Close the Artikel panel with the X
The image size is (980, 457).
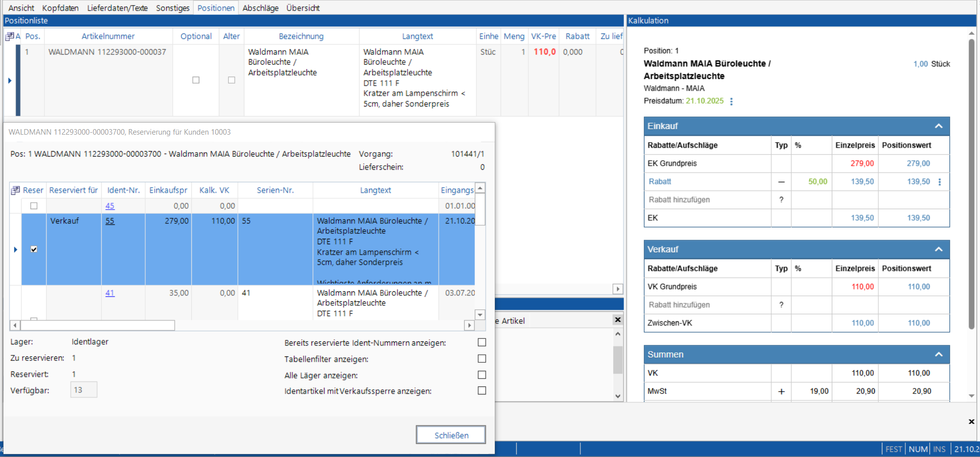point(617,320)
